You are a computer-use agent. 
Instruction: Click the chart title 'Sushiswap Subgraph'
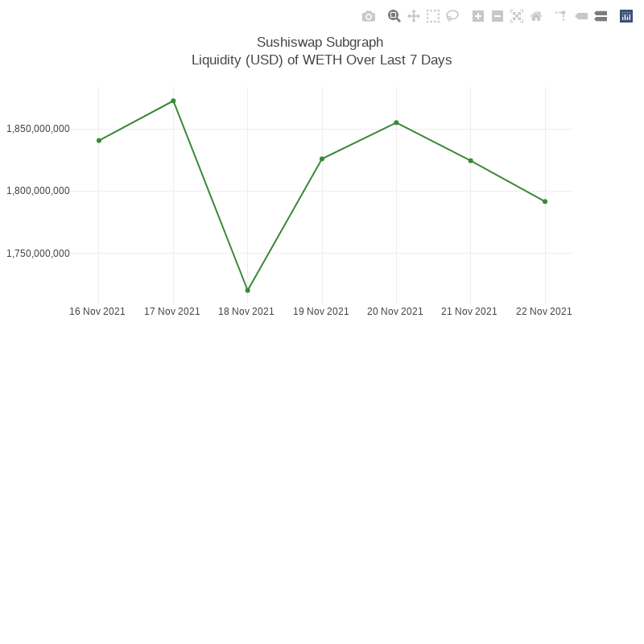(320, 43)
